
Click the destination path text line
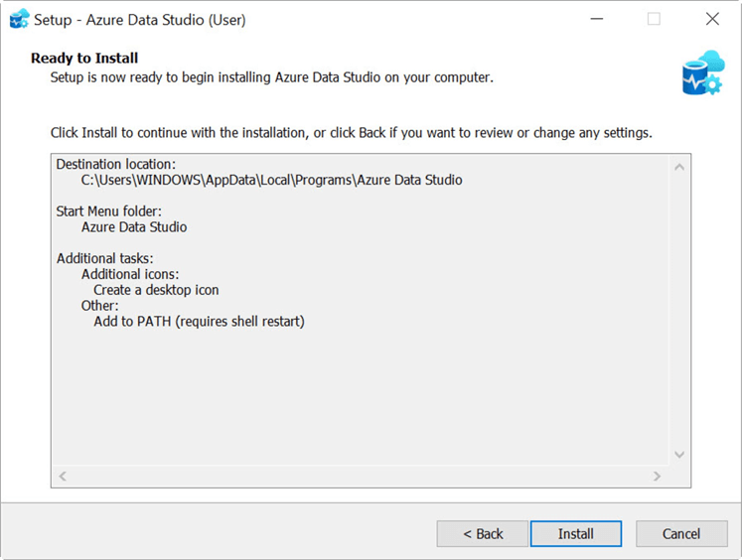271,180
